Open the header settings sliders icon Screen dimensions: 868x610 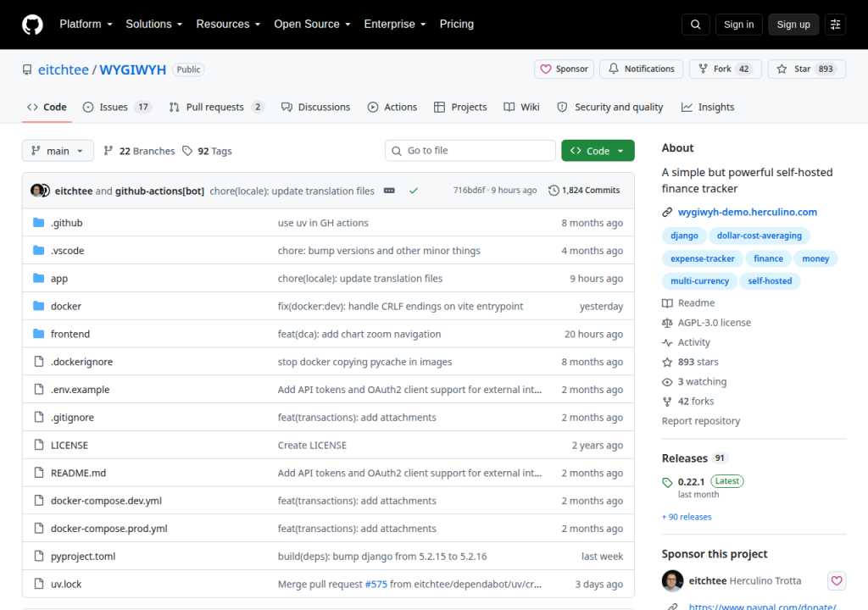[835, 25]
